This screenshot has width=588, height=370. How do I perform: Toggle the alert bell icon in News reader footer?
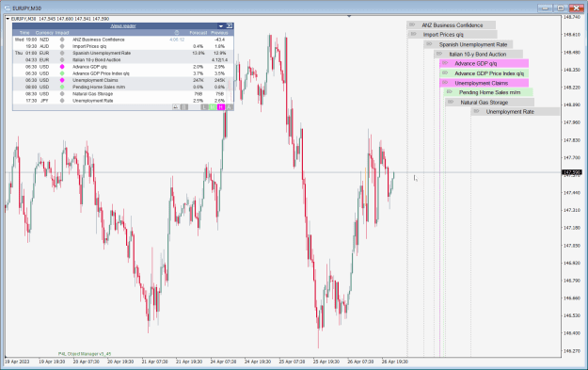[x=176, y=107]
